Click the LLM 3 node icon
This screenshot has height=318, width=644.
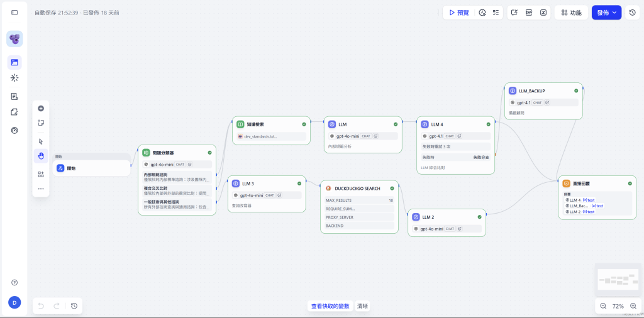pos(236,184)
